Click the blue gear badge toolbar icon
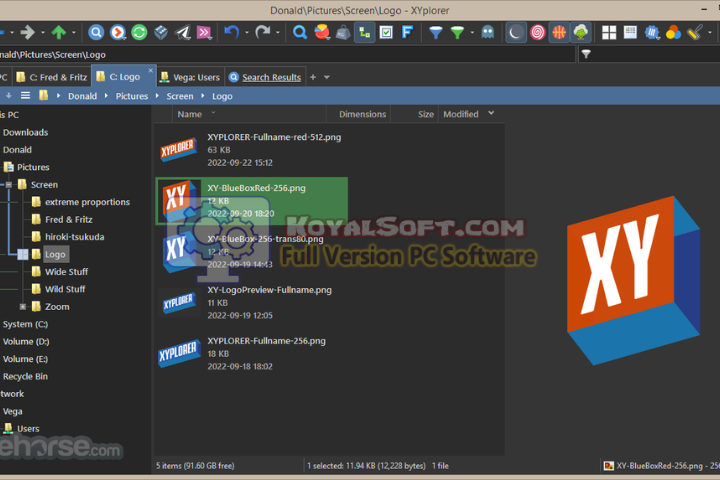Viewport: 720px width, 480px height. click(652, 32)
